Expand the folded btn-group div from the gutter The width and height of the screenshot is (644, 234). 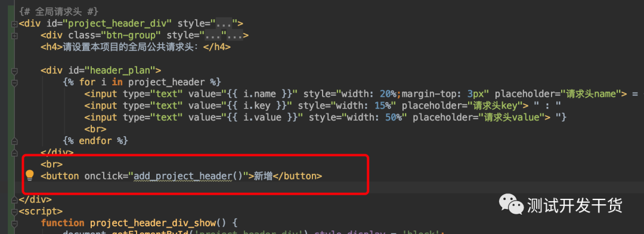15,36
